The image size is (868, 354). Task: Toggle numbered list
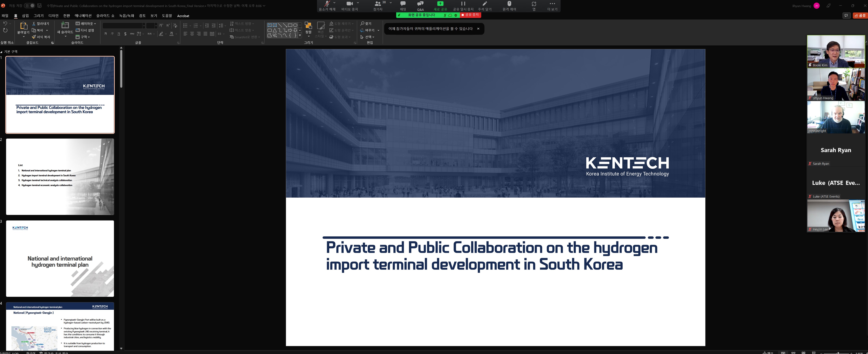click(x=196, y=26)
